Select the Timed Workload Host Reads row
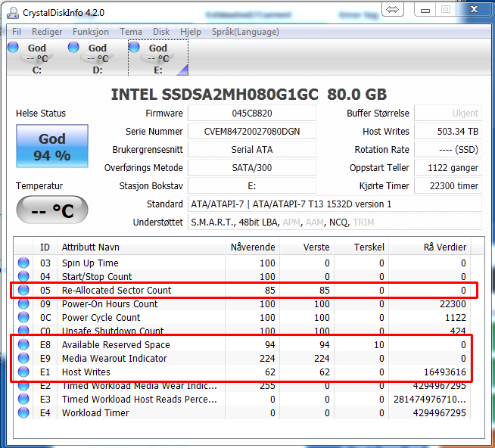Screen dimensions: 495x448 point(242,399)
